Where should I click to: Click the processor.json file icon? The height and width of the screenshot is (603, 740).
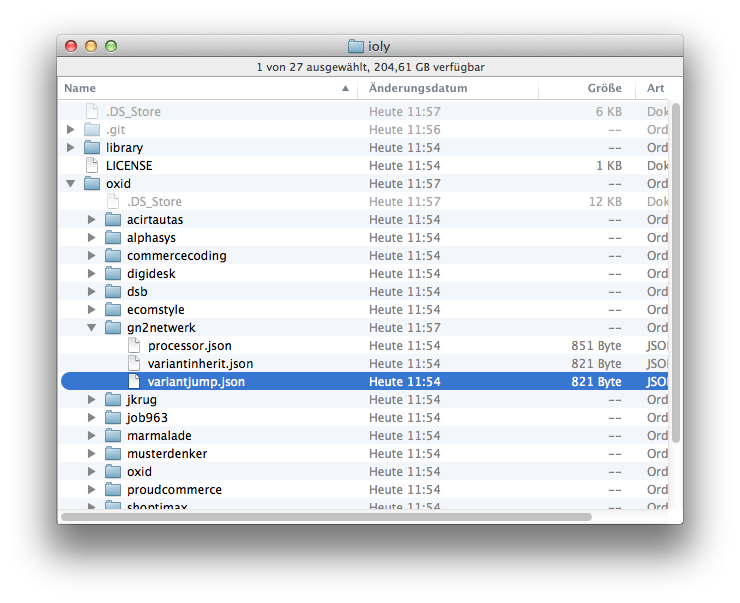point(134,345)
